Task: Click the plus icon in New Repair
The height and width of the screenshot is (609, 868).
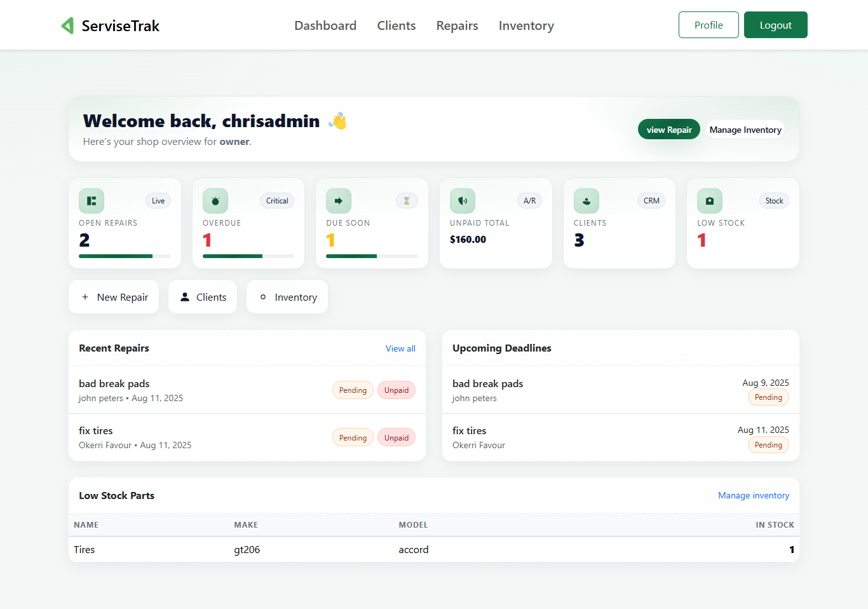Action: coord(85,296)
